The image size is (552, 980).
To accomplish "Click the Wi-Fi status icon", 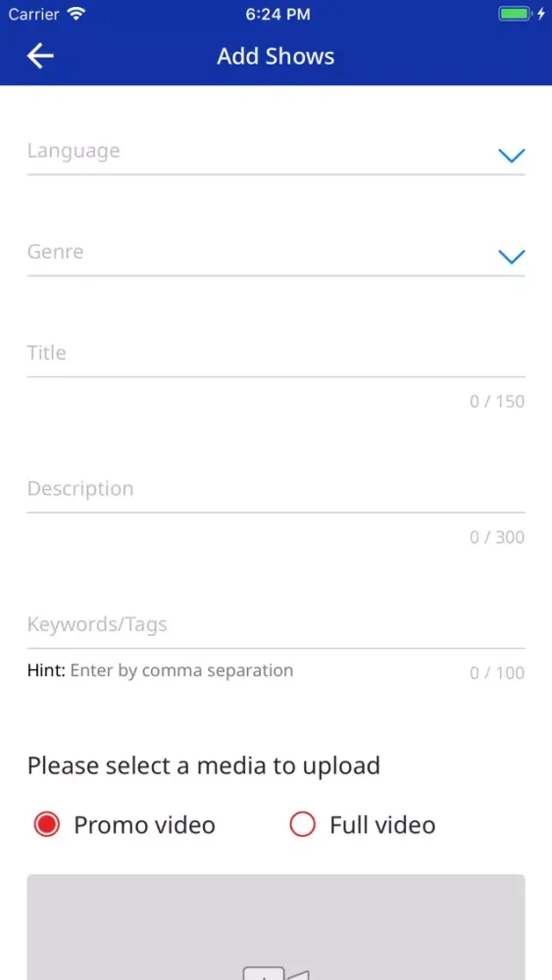I will point(76,14).
